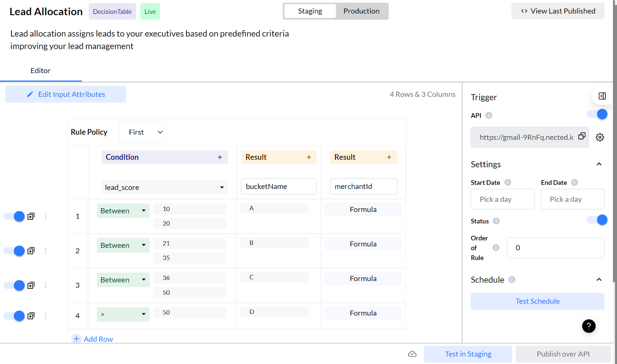Collapse the side panel with panel icon

tap(602, 96)
